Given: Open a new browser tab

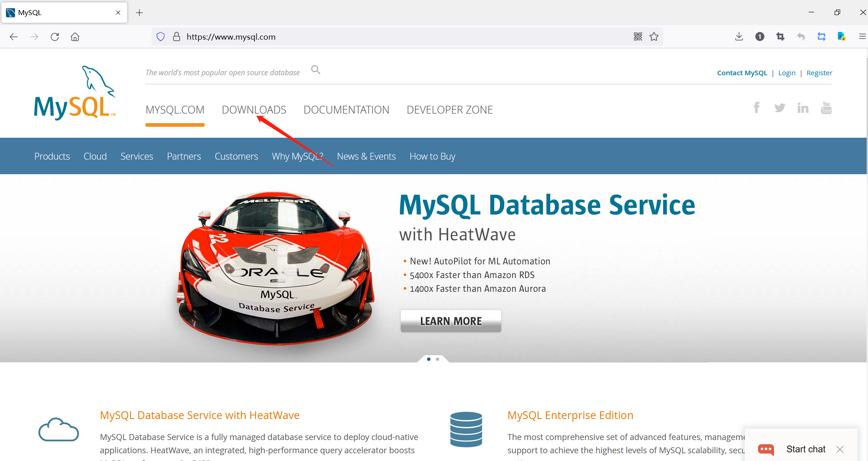Looking at the screenshot, I should 140,13.
